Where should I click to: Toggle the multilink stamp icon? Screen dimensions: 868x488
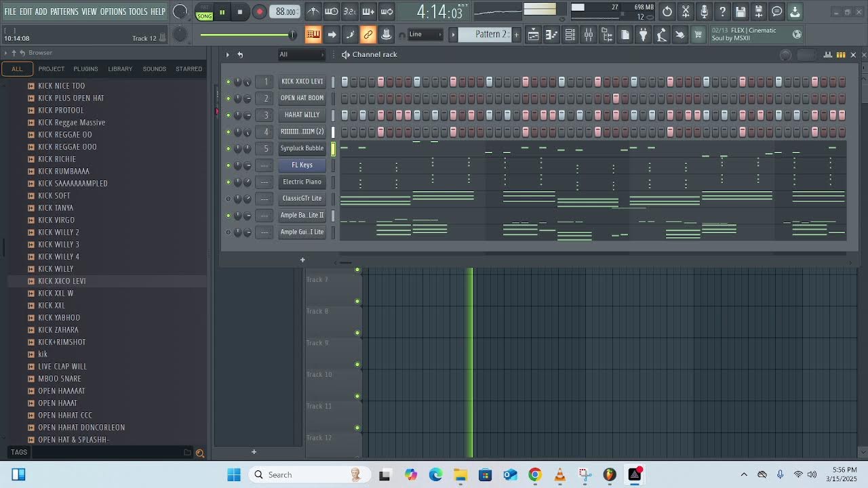[x=387, y=35]
